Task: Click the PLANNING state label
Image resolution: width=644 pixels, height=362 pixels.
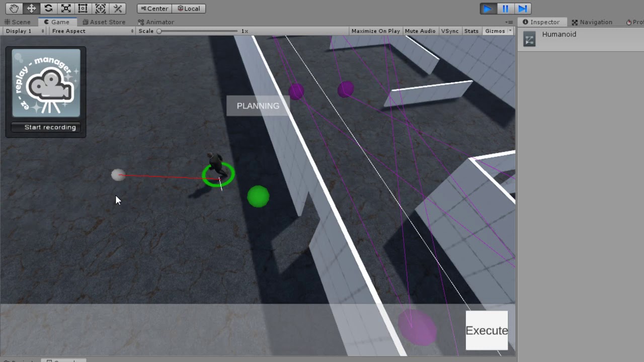Action: coord(258,106)
